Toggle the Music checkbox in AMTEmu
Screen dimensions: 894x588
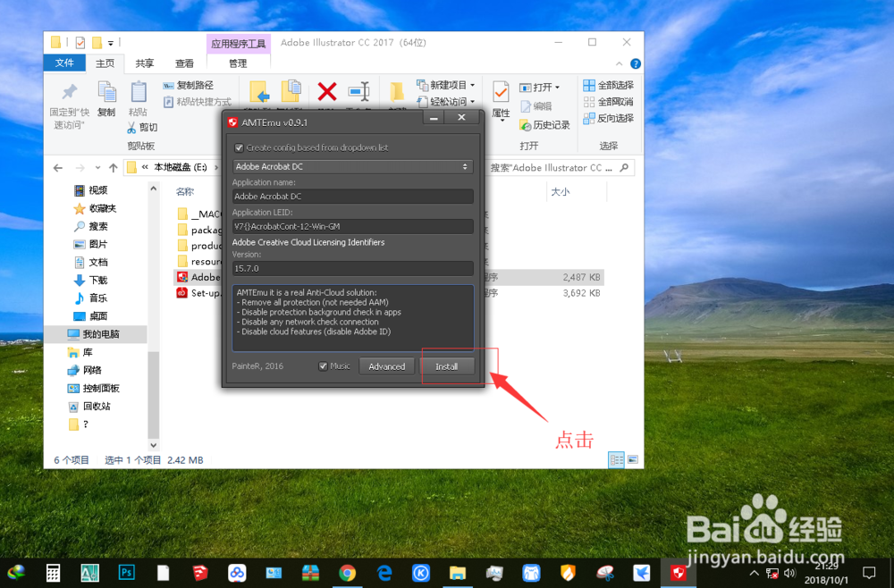click(x=323, y=366)
